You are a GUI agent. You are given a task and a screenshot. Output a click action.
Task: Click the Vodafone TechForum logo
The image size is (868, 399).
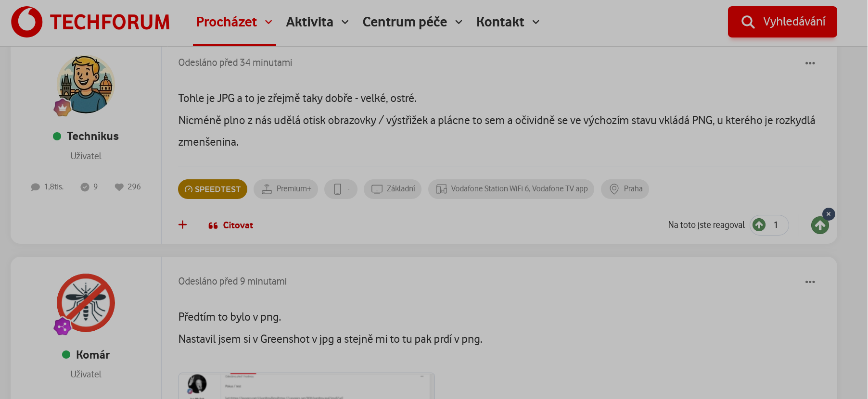[90, 22]
